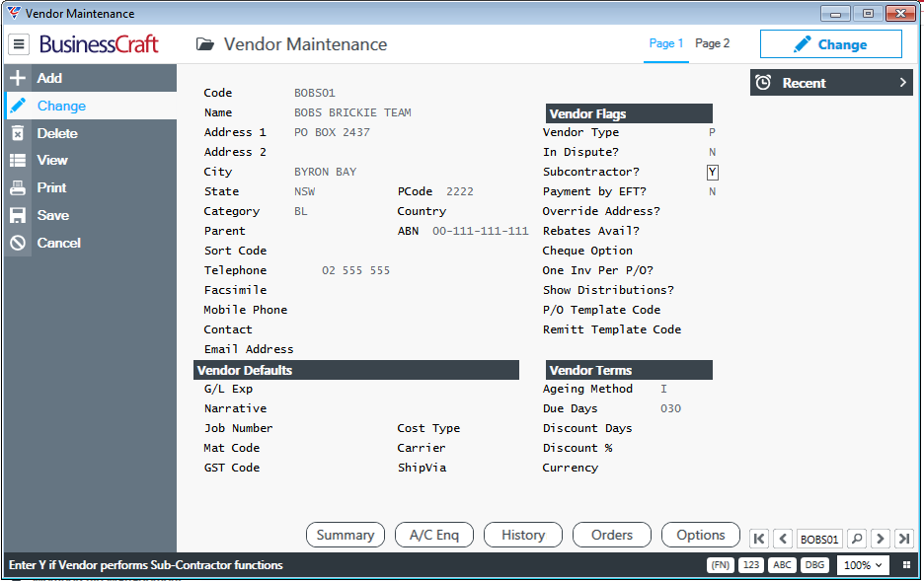Click the PCode value 2222
The image size is (924, 581).
(x=460, y=191)
